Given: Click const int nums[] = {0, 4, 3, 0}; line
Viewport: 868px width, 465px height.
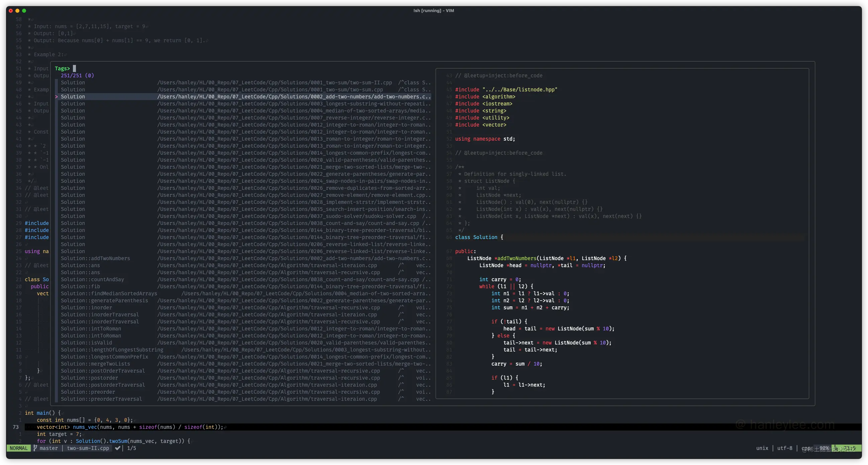Looking at the screenshot, I should (85, 420).
